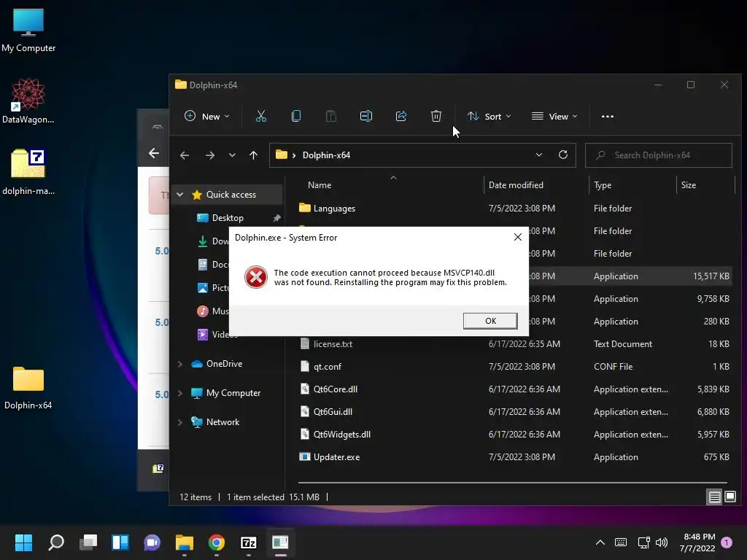Select the Qt6Widgets.dll file
Image resolution: width=747 pixels, height=560 pixels.
(341, 435)
